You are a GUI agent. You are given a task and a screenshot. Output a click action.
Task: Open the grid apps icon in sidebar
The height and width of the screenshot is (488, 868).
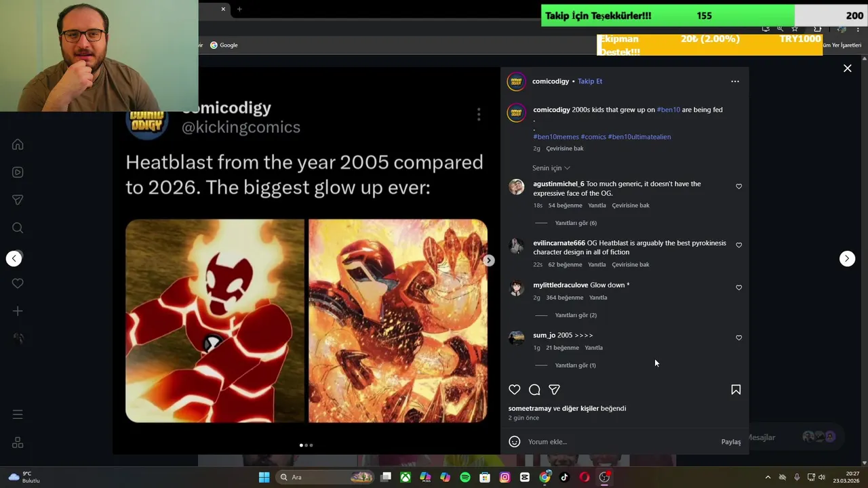[x=18, y=443]
